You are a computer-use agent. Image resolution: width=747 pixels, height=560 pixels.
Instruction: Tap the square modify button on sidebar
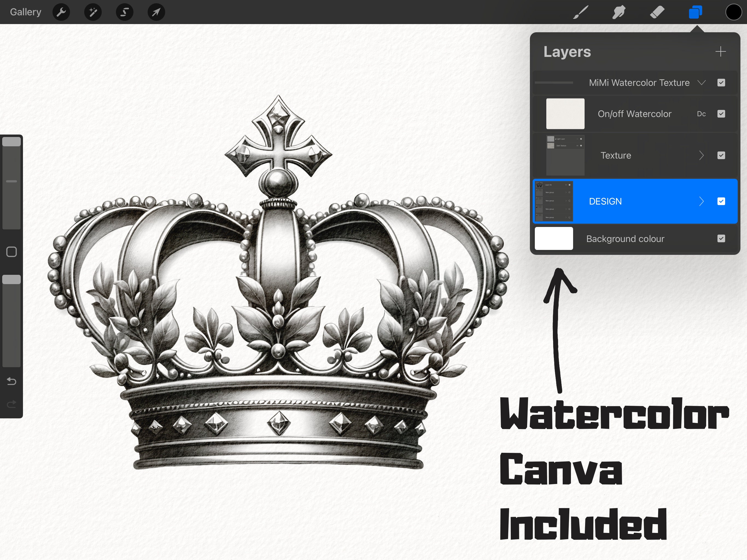11,252
